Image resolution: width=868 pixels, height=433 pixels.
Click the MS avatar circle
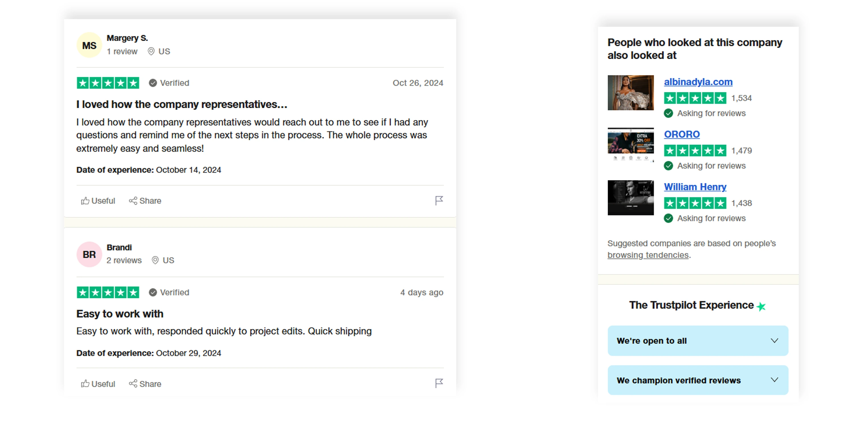click(x=89, y=45)
